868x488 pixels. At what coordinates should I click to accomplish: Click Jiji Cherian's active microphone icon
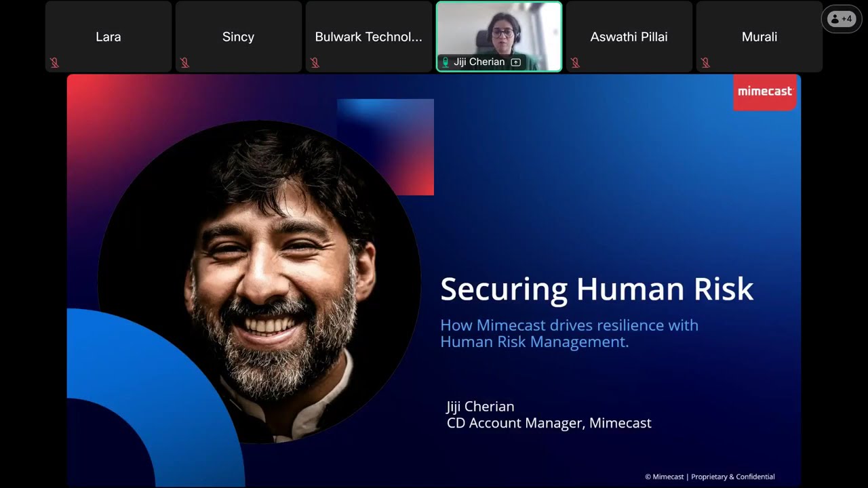tap(446, 62)
